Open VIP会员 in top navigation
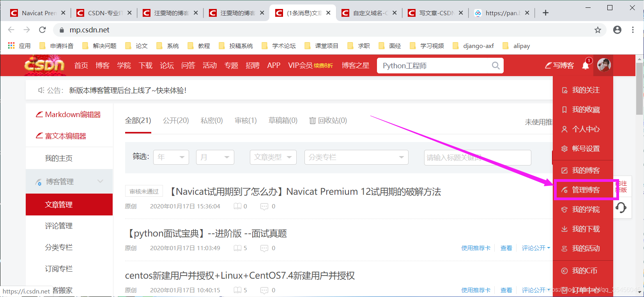The height and width of the screenshot is (297, 644). tap(310, 65)
